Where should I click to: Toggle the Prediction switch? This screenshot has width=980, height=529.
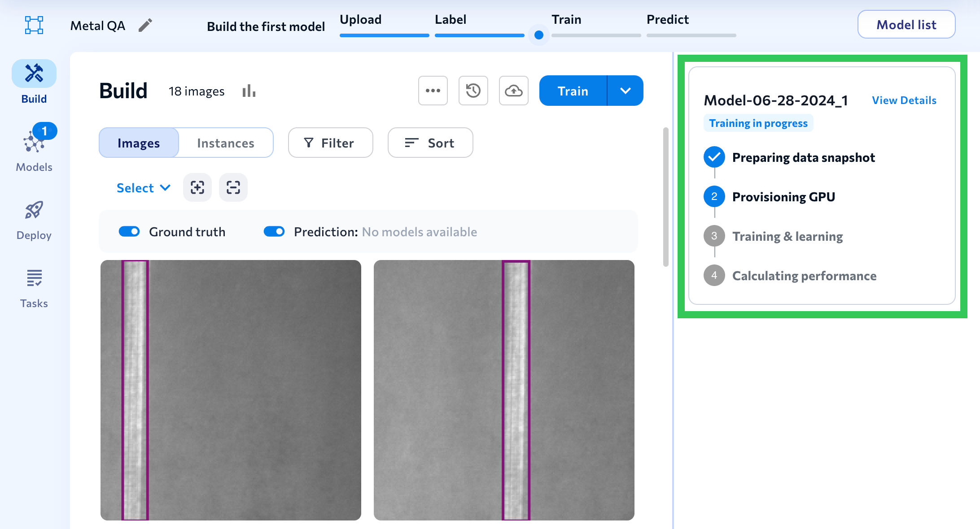(274, 231)
